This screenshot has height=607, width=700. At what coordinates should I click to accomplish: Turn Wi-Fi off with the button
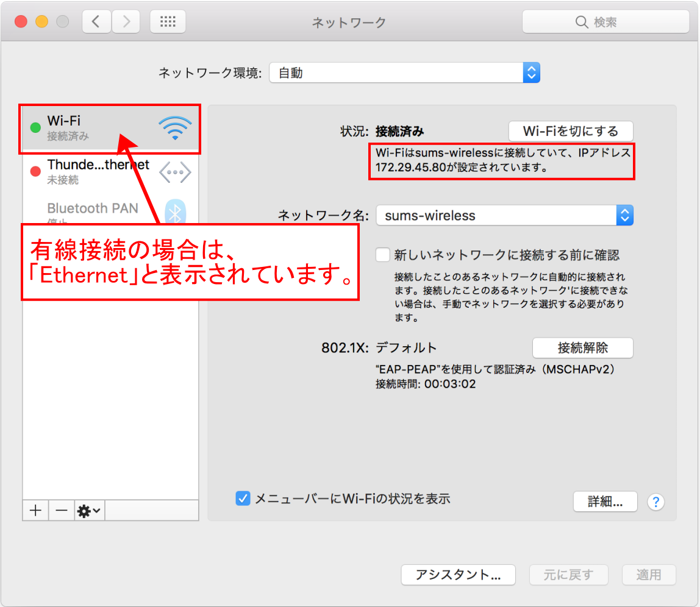[570, 131]
